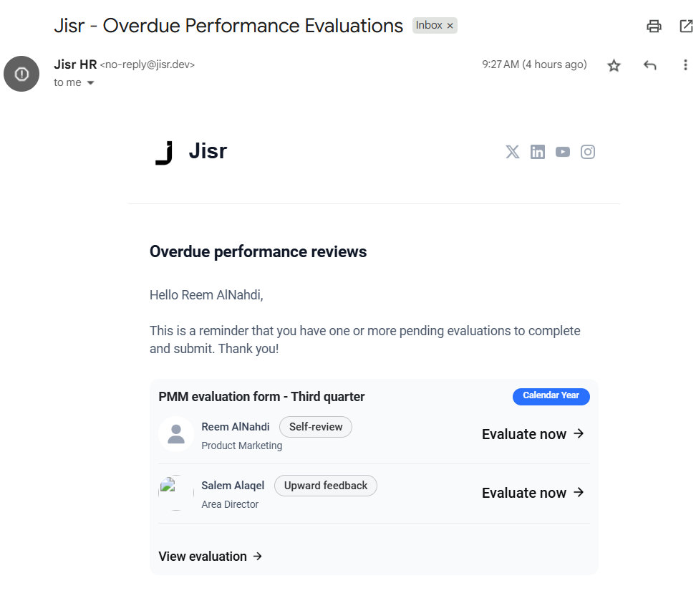Click Reem AlNahdi's profile avatar
Viewport: 696px width, 616px height.
point(176,434)
